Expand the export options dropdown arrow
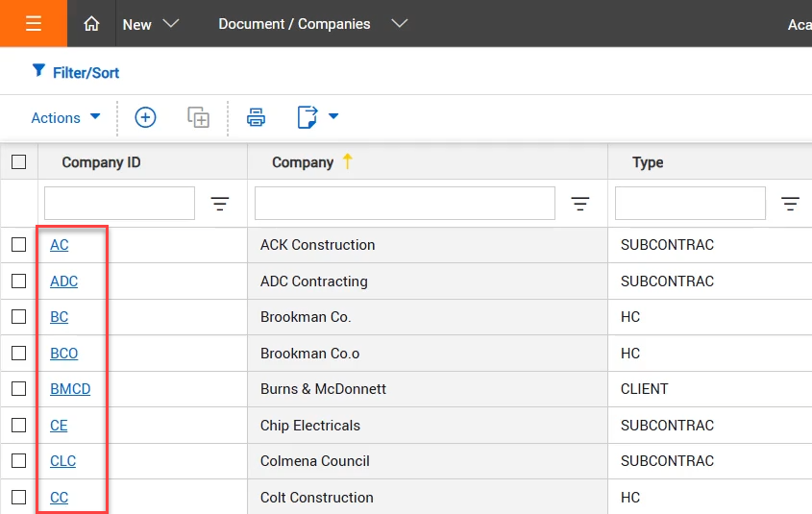 (x=333, y=116)
